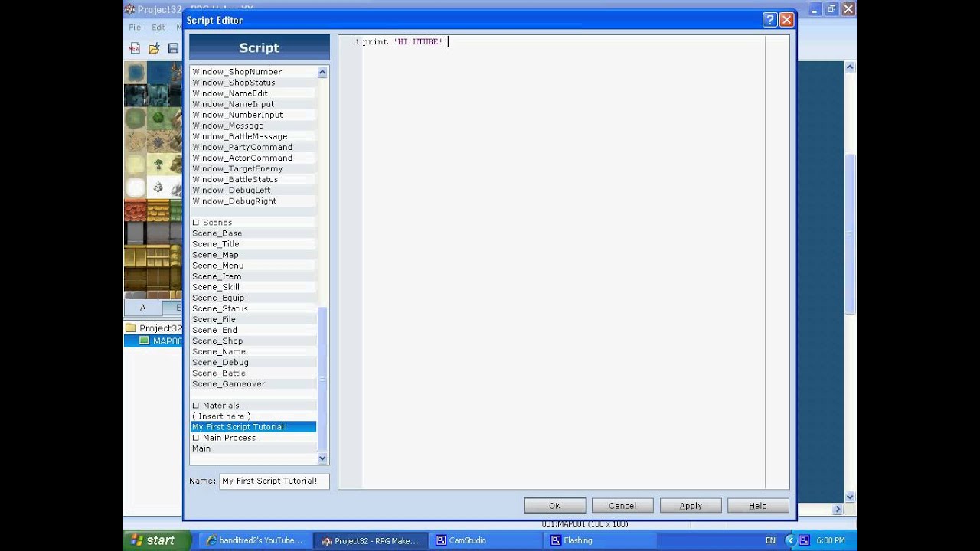Image resolution: width=980 pixels, height=551 pixels.
Task: Select the 'My First Script Tutorial!' script
Action: coord(253,427)
